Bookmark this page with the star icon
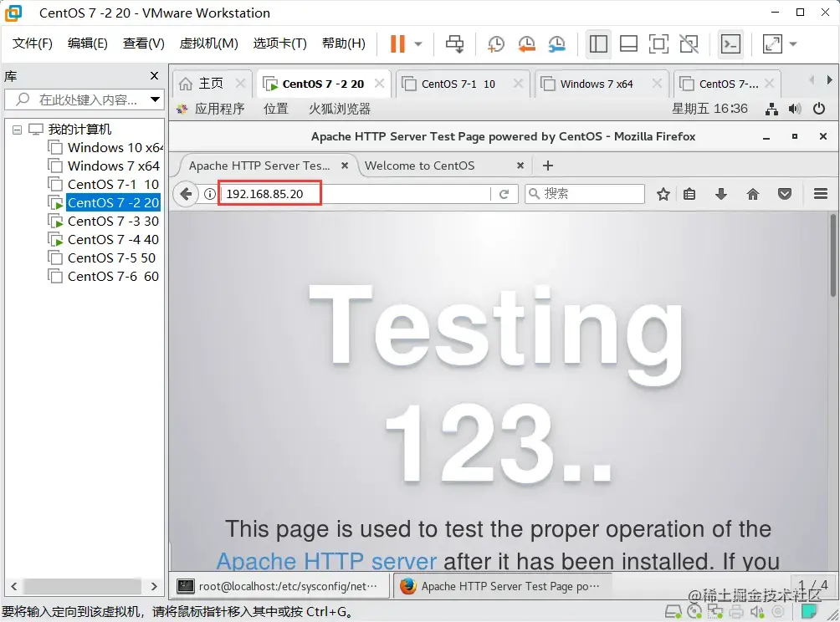The image size is (840, 622). tap(663, 194)
